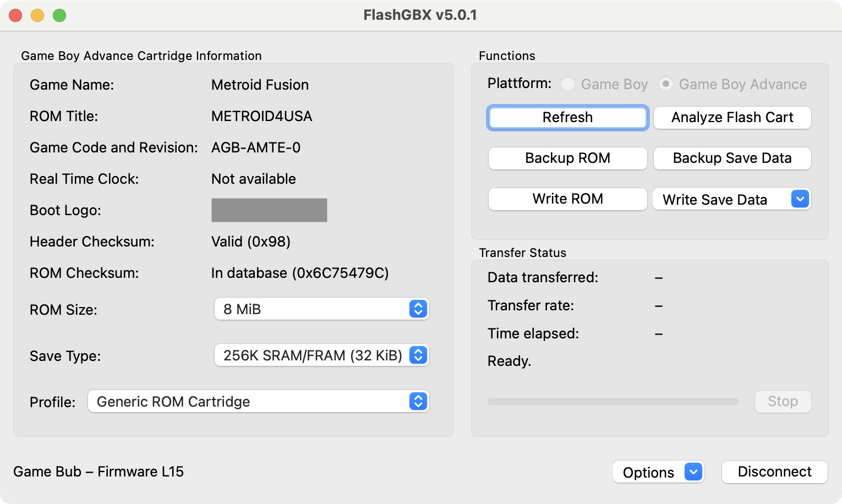Click the Game Bub – Firmware L15 status text
Viewport: 842px width, 504px height.
coord(99,472)
